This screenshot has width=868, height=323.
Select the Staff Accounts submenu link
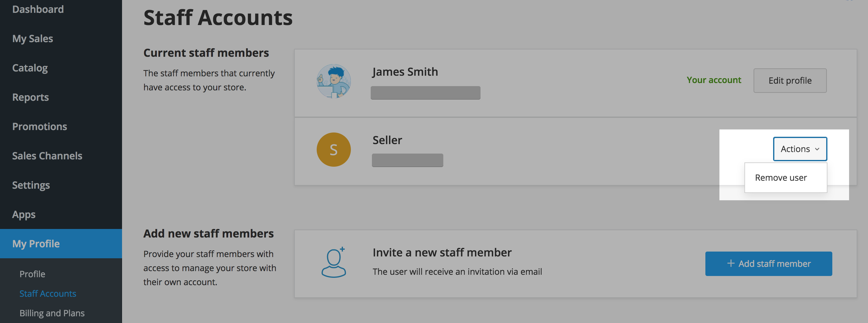[48, 294]
